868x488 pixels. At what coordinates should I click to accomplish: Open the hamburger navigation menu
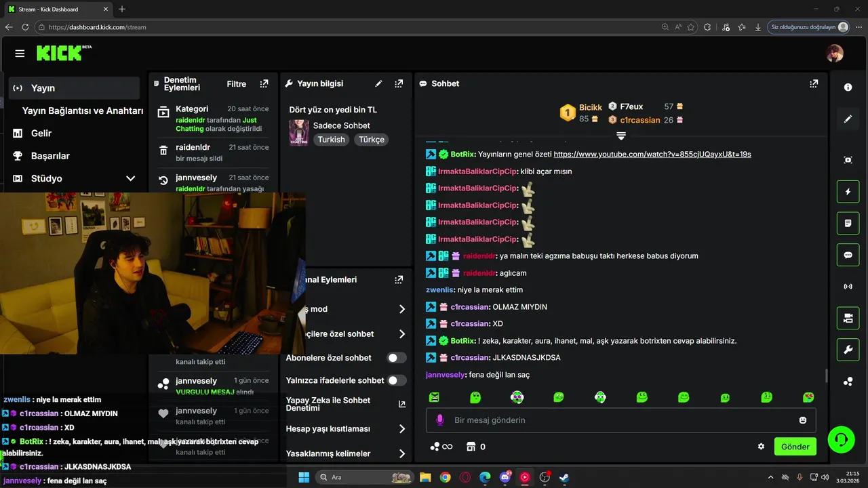pos(20,54)
